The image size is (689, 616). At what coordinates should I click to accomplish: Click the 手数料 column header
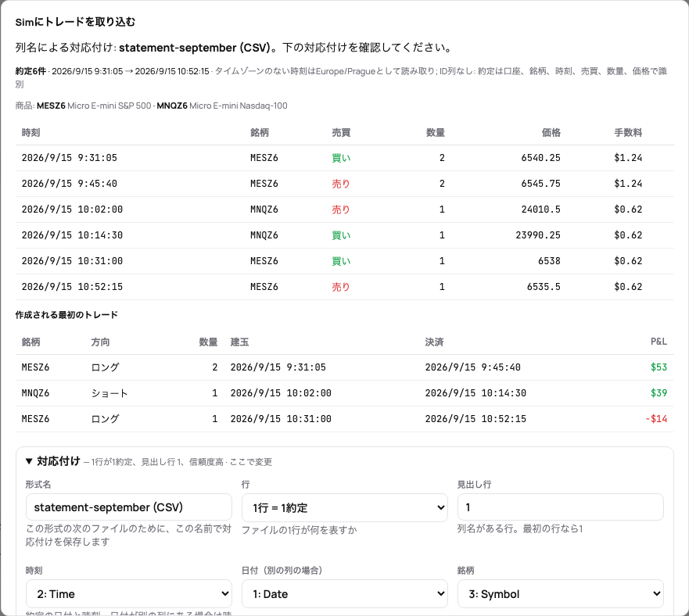[x=628, y=132]
